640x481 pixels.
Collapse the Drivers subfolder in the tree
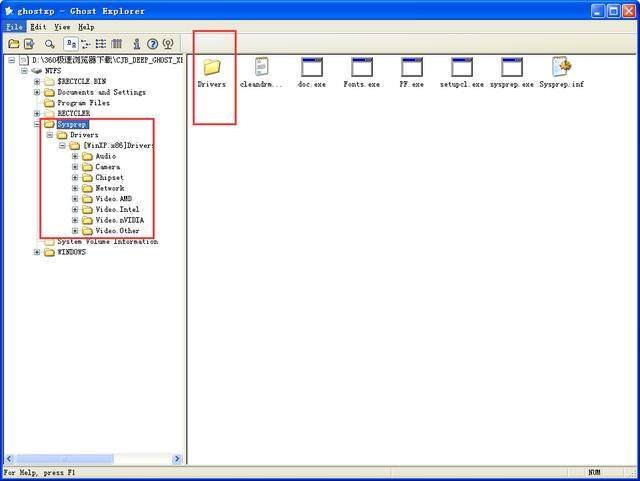pos(50,135)
